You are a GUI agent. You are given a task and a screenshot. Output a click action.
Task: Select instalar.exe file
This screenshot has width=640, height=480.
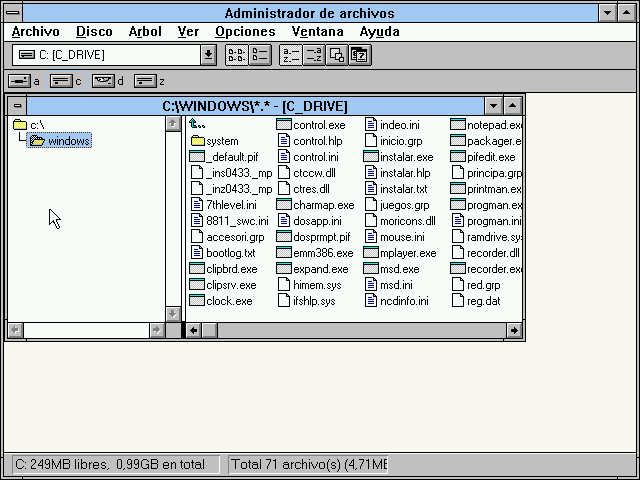tap(398, 157)
